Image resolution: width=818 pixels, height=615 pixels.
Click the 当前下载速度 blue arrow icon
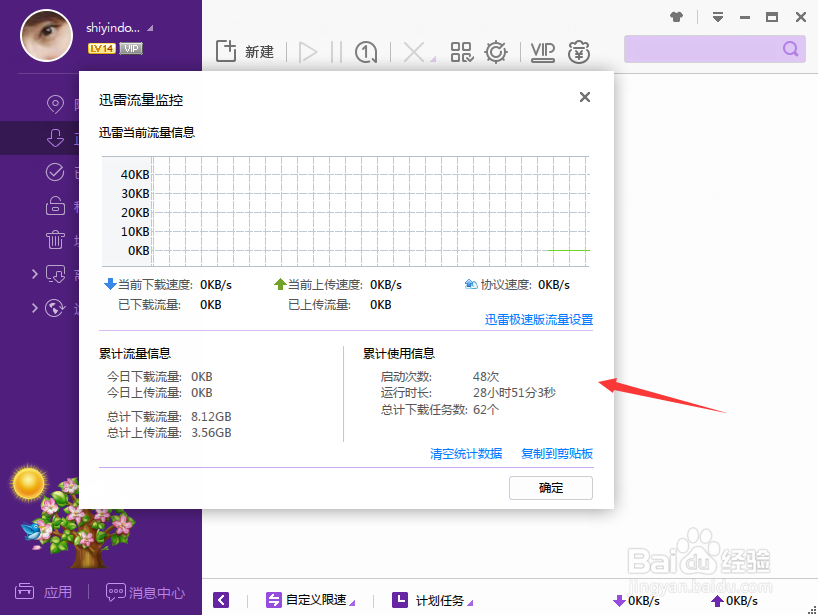point(110,284)
